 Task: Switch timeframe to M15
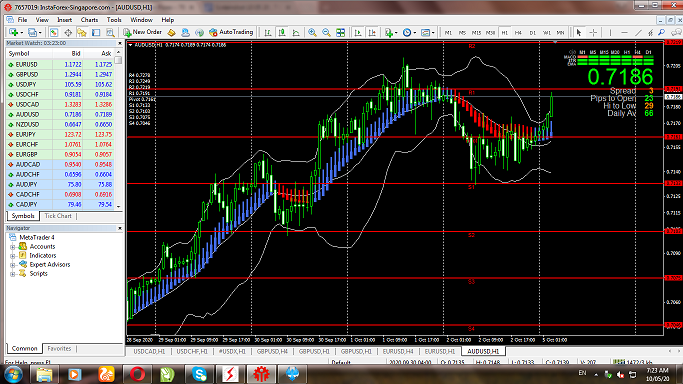point(477,33)
